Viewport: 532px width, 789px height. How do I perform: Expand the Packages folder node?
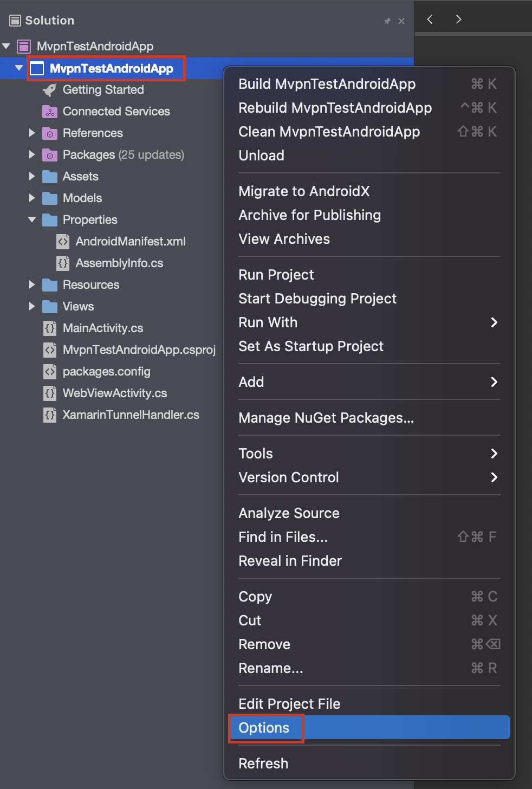point(31,155)
